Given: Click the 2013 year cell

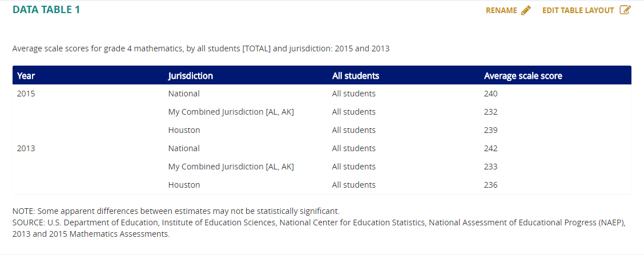Looking at the screenshot, I should [x=26, y=148].
